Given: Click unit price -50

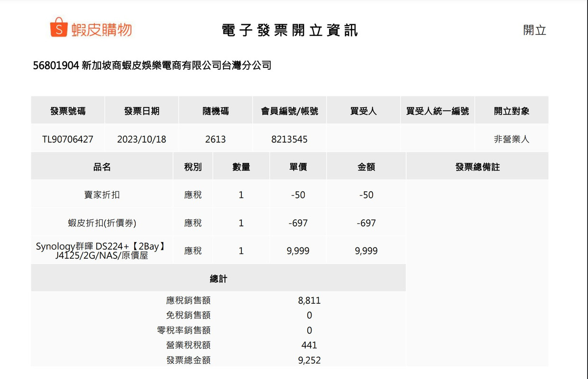Looking at the screenshot, I should point(298,195).
